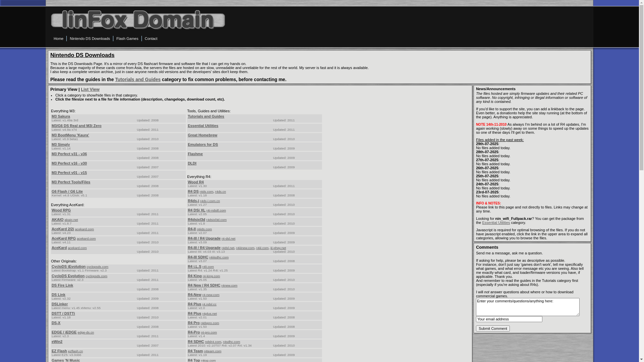
Task: Open Emulators for DS category
Action: pyautogui.click(x=203, y=144)
